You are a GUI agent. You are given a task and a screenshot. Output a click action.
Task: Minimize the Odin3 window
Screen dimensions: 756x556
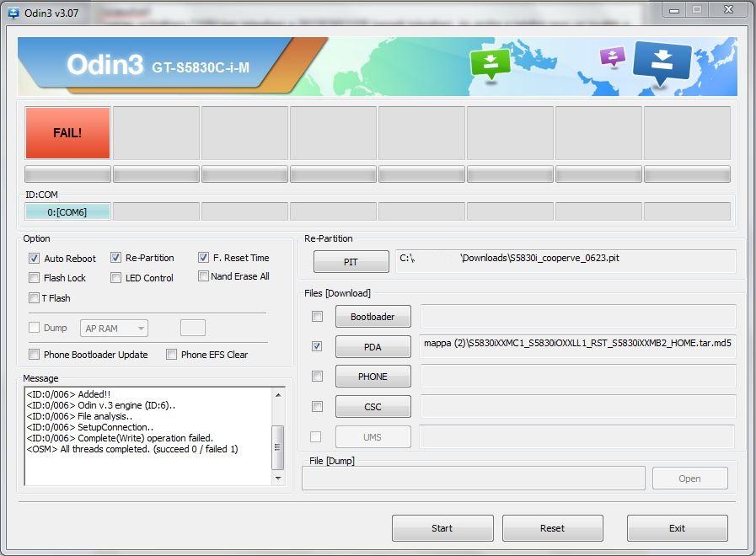point(674,11)
